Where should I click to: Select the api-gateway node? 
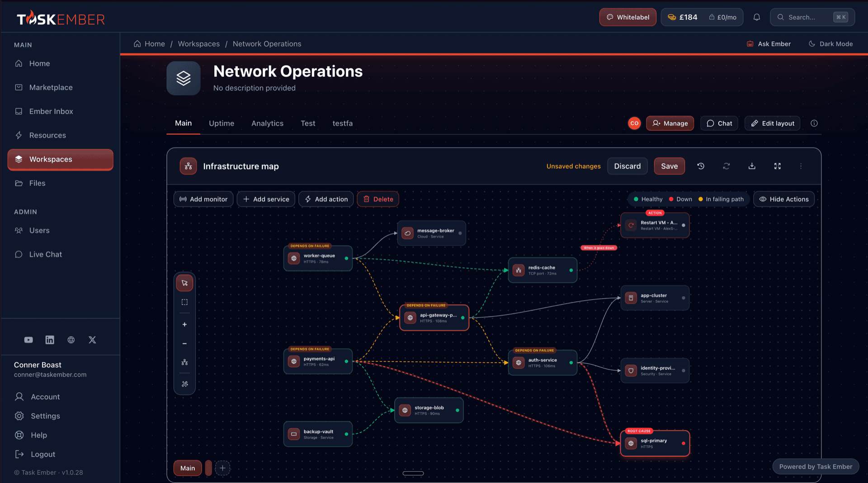click(434, 317)
